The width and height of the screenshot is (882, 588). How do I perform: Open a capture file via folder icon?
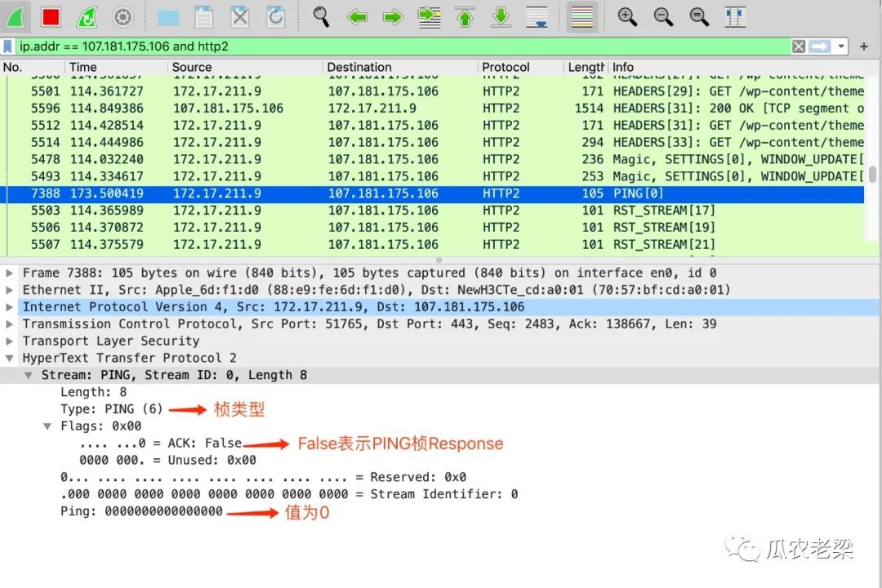point(168,18)
